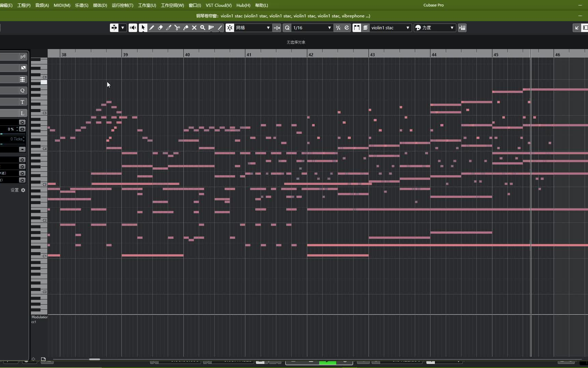Click the Quantize apply Q icon
588x368 pixels.
[287, 28]
